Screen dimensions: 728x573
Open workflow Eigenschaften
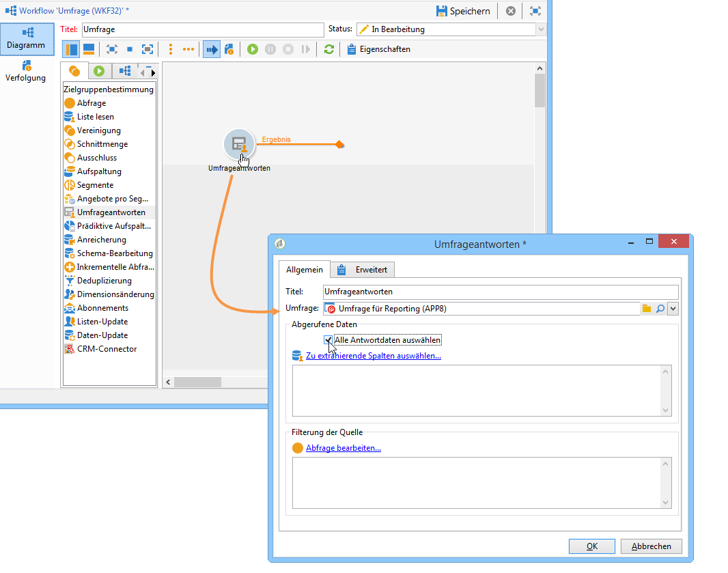point(379,49)
